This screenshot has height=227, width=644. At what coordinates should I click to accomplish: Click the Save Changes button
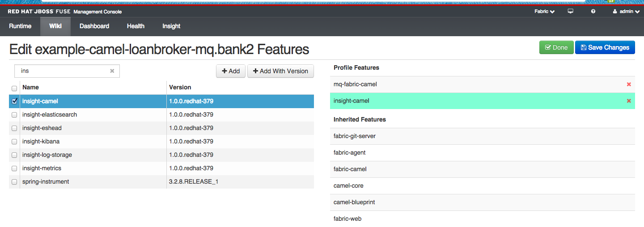coord(605,48)
